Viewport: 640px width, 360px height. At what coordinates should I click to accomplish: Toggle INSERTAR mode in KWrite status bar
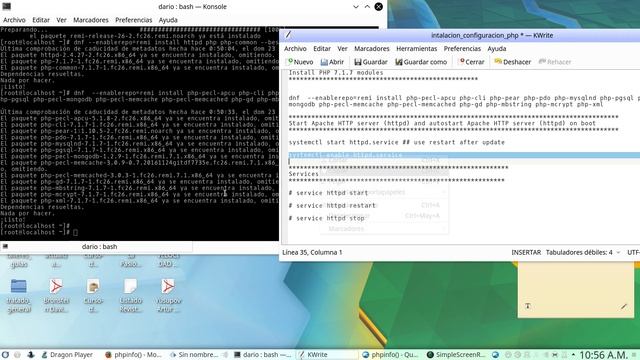(x=526, y=252)
